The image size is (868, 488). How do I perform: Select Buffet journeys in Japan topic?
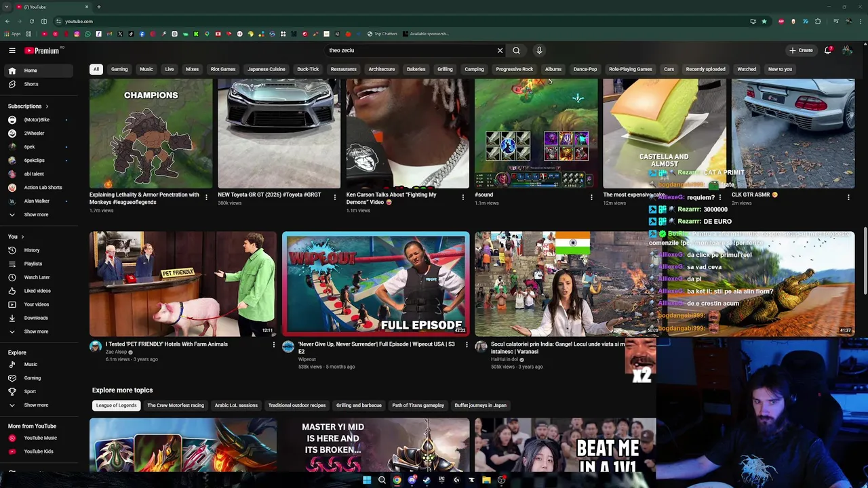(480, 405)
